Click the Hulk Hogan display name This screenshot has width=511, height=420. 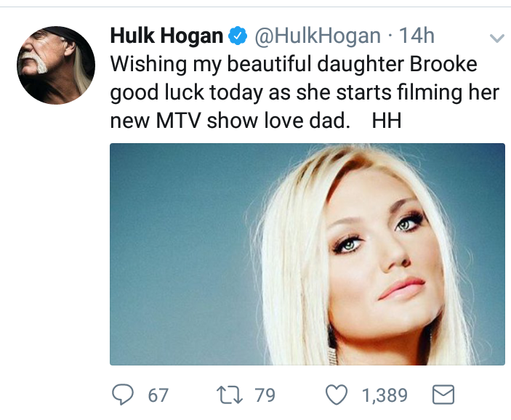(x=166, y=36)
